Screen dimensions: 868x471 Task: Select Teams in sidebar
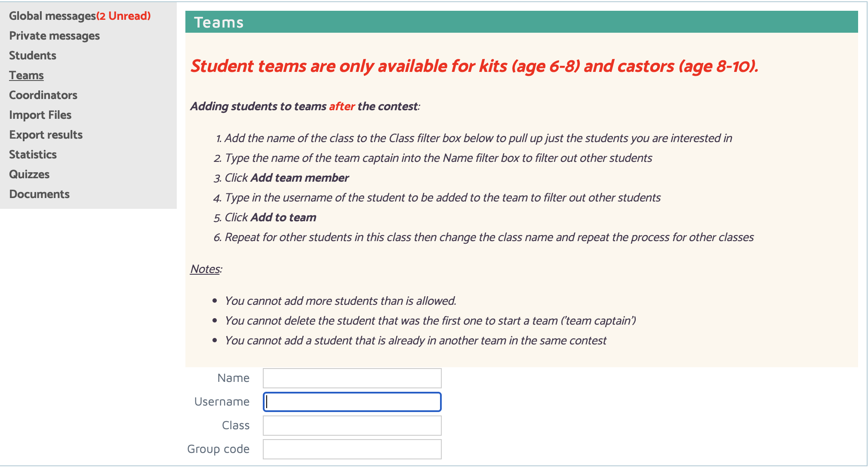(26, 75)
